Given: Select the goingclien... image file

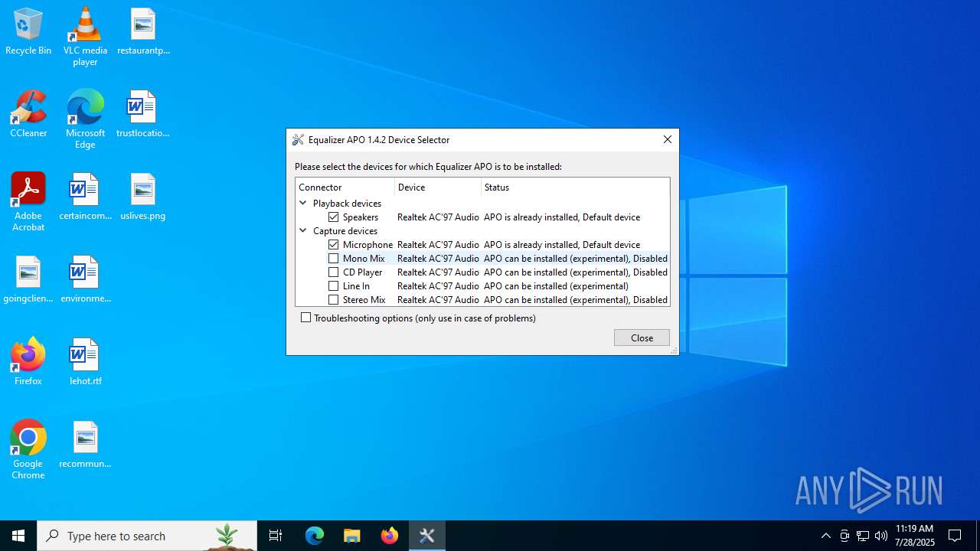Looking at the screenshot, I should [x=28, y=280].
